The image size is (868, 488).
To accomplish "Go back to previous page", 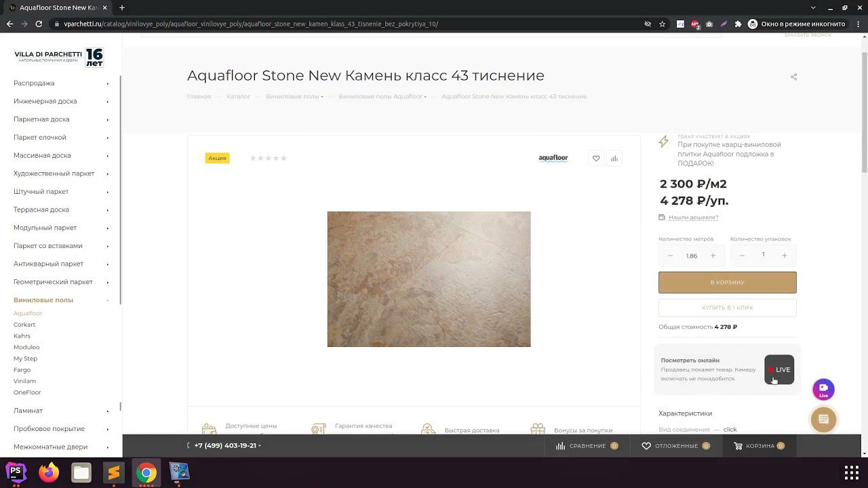I will point(9,24).
